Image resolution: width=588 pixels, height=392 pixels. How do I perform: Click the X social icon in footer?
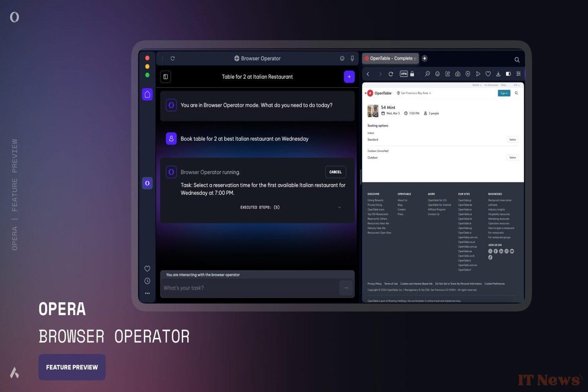(490, 251)
